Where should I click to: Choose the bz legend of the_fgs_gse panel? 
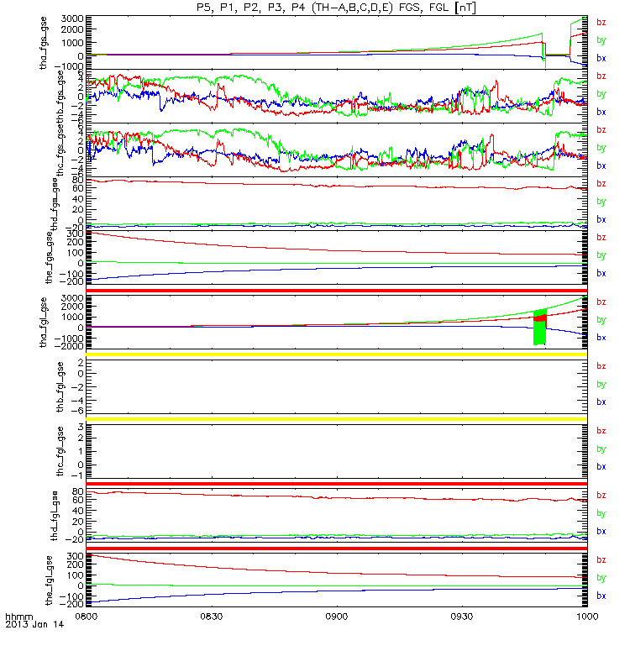601,238
